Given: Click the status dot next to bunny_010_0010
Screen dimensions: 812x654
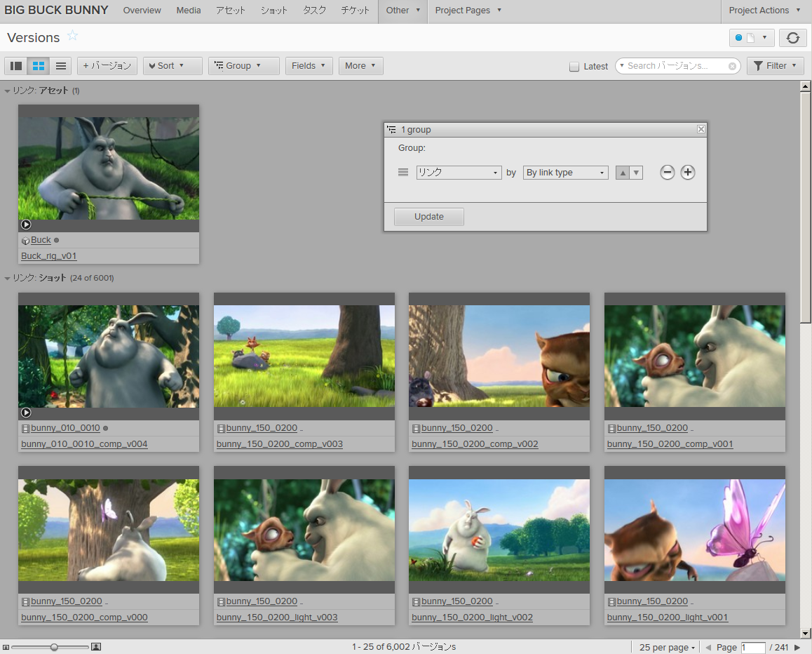Looking at the screenshot, I should click(106, 429).
